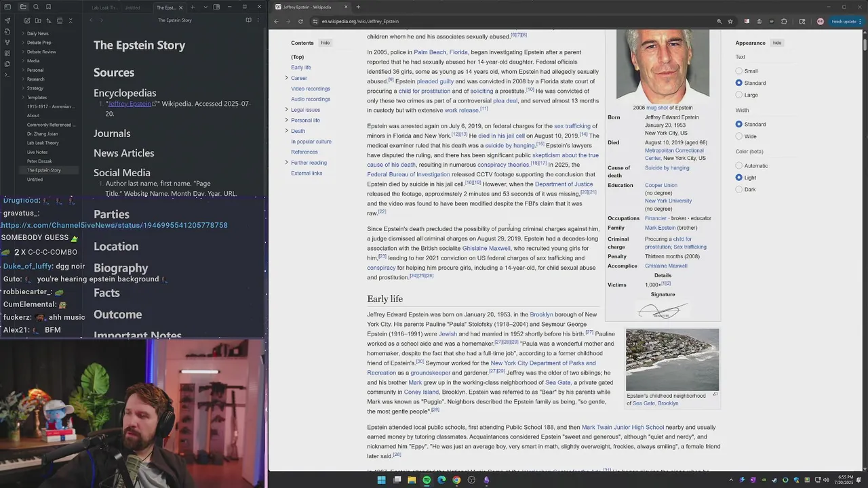Open the Obsidian search magnifier icon
Screen dimensions: 868x488
(x=36, y=7)
